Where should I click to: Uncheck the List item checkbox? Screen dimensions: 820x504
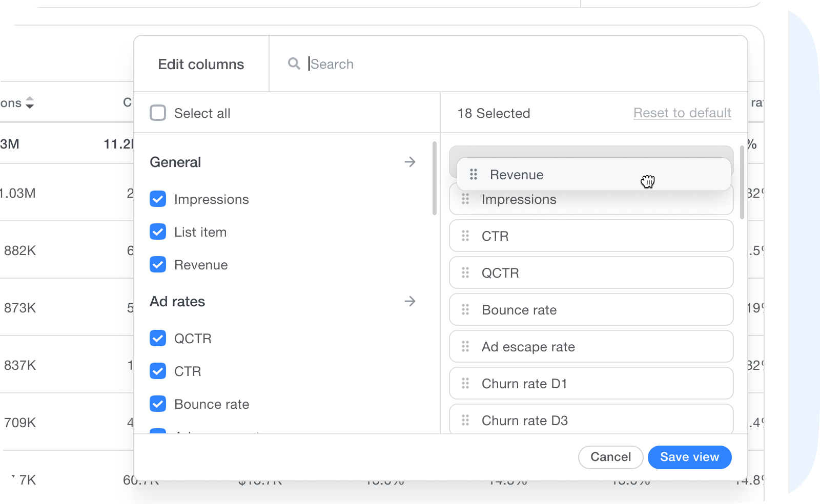(158, 232)
